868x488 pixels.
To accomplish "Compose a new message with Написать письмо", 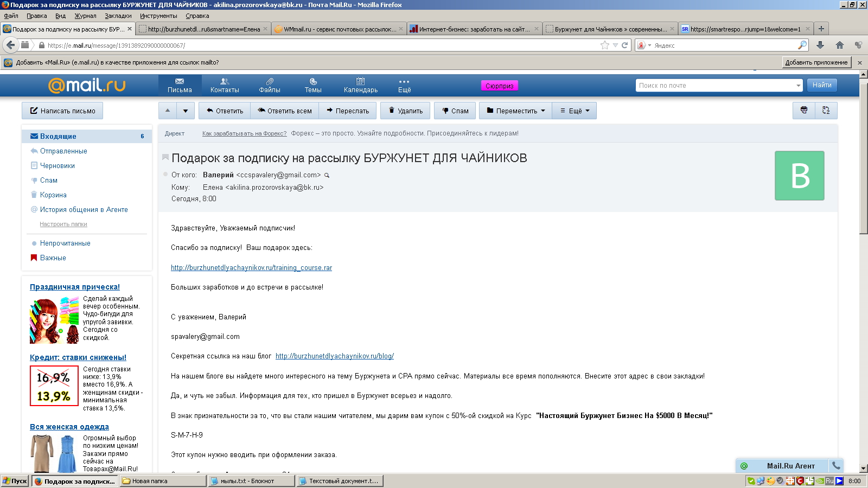I will coord(62,111).
